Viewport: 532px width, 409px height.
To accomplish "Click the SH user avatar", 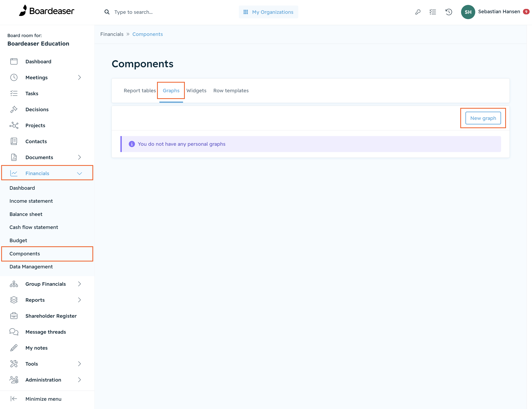I will click(468, 12).
